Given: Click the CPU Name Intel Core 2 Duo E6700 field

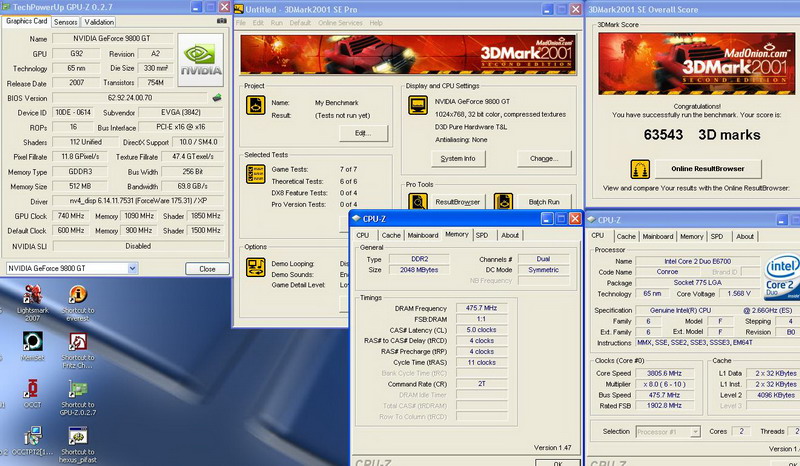Looking at the screenshot, I should coord(697,261).
